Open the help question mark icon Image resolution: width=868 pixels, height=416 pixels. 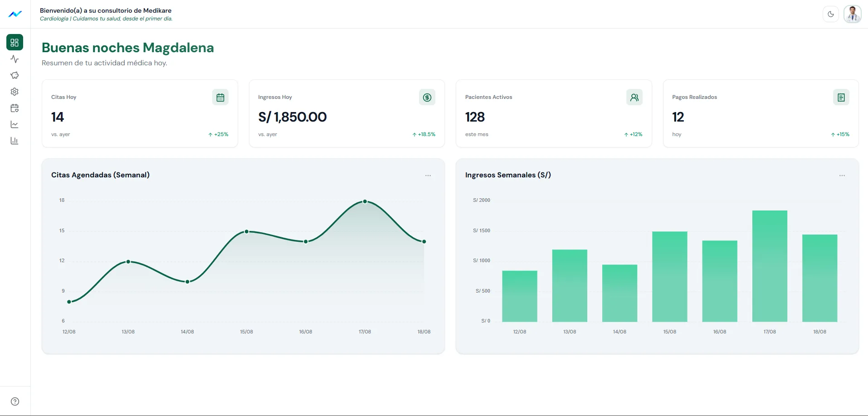[15, 401]
